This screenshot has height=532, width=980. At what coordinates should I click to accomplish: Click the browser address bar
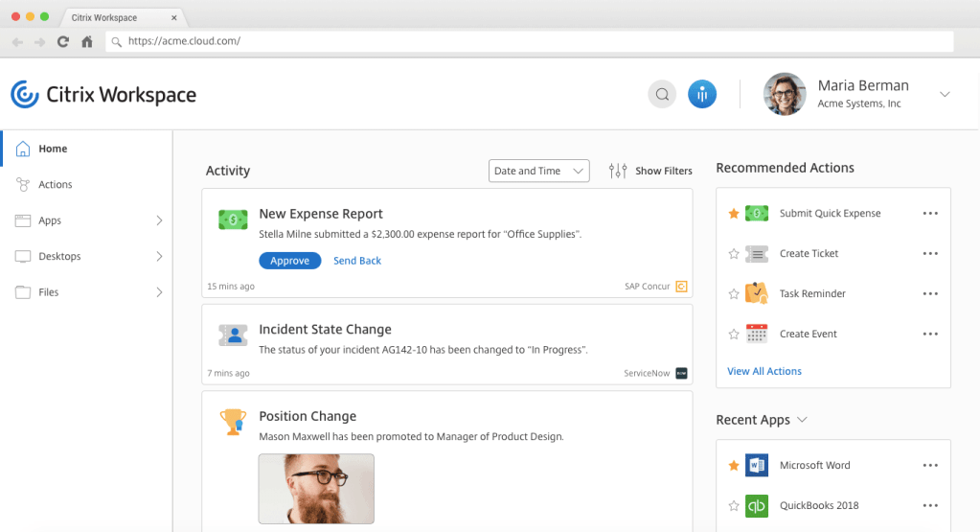click(527, 41)
